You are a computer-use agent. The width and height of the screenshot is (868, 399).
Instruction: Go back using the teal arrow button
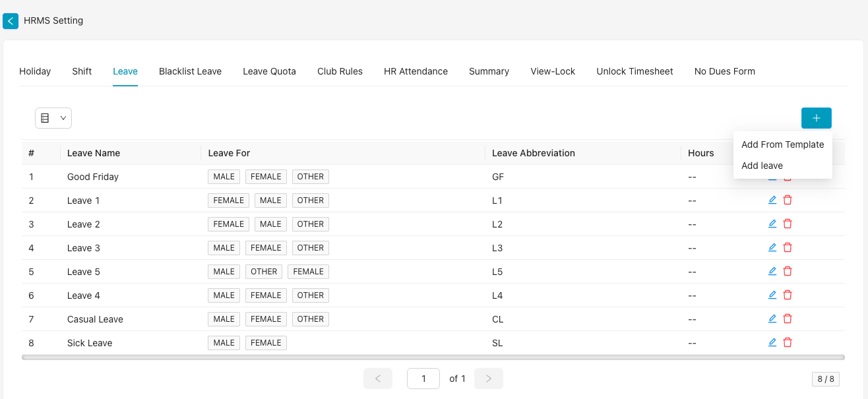[x=11, y=20]
